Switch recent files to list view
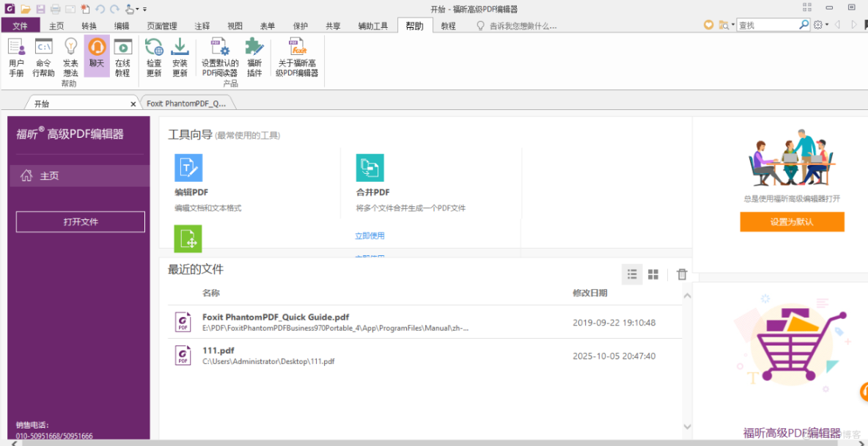 632,274
